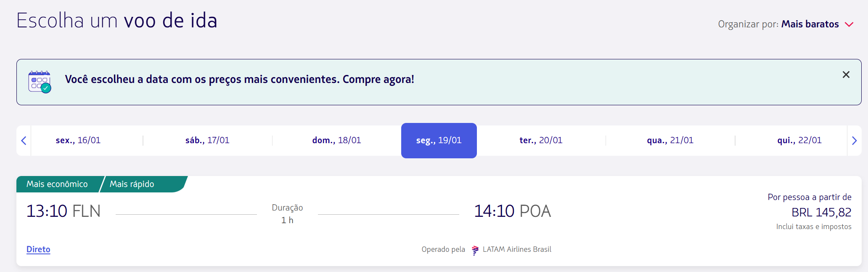The image size is (868, 272).
Task: Expand the Organizar por sorting menu
Action: point(786,24)
